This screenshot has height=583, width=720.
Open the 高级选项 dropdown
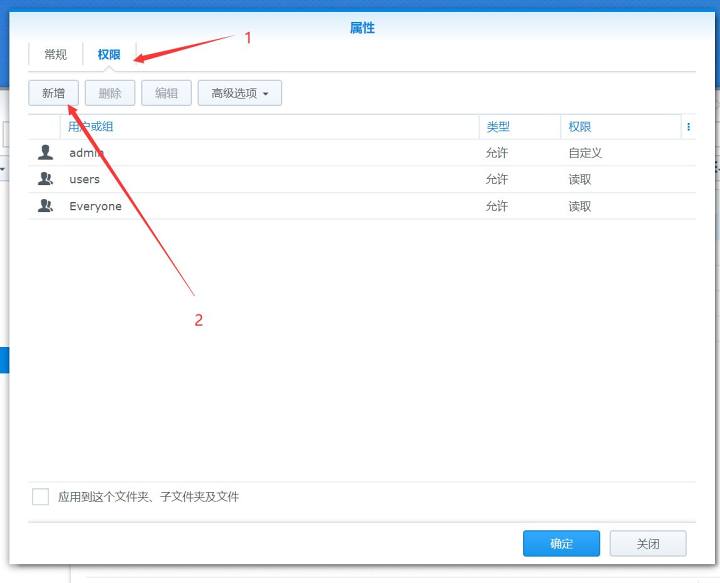240,93
